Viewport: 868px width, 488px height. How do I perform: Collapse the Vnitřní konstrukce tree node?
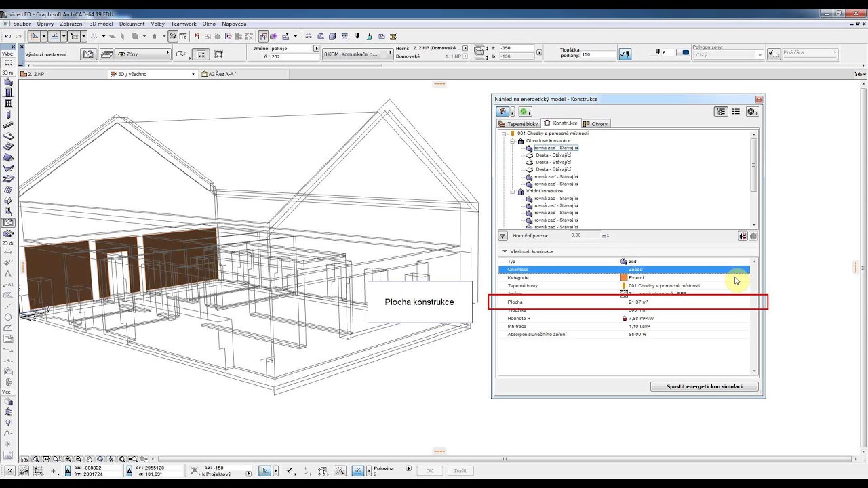coord(513,191)
